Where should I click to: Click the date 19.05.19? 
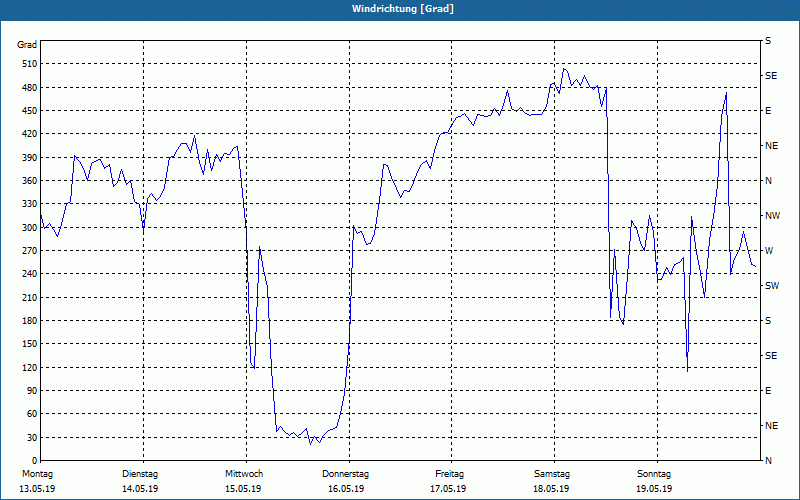point(654,489)
